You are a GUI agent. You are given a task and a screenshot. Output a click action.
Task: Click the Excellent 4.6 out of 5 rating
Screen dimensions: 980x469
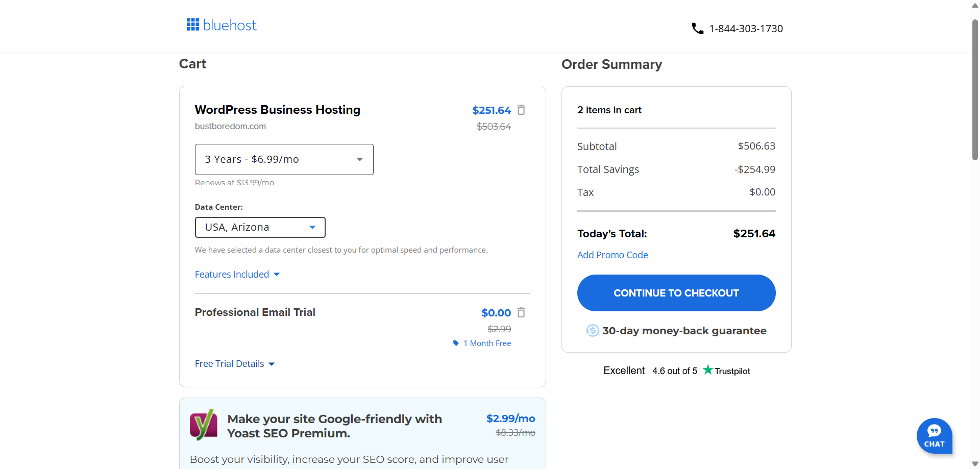tap(650, 371)
